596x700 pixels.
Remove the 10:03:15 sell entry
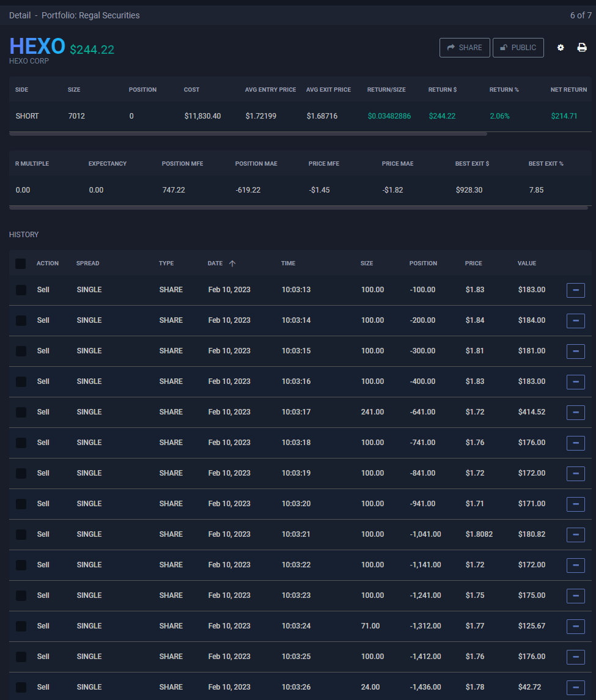click(575, 352)
